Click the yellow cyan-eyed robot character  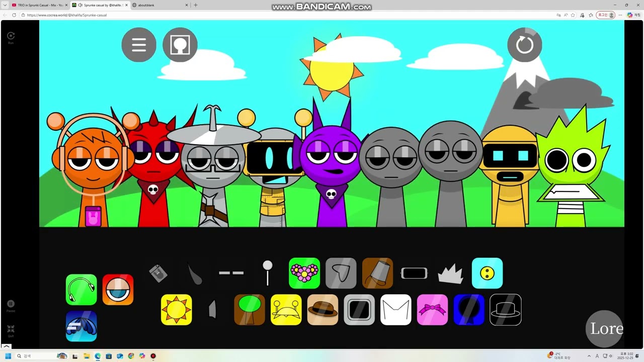click(510, 176)
